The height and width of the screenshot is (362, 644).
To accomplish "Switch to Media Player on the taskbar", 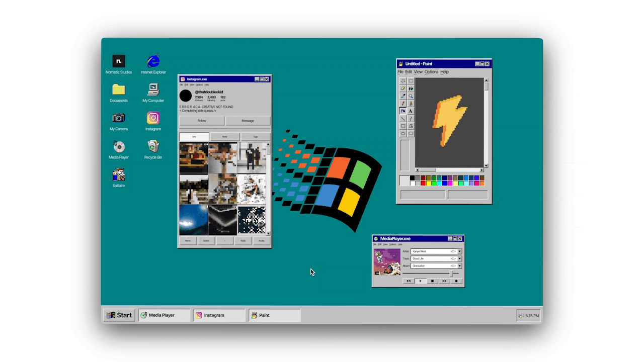I will (165, 315).
